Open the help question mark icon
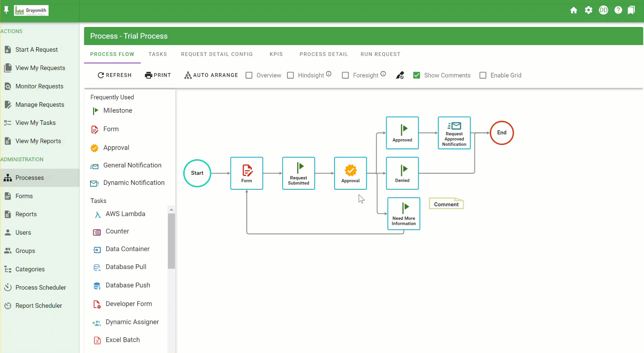 point(618,10)
